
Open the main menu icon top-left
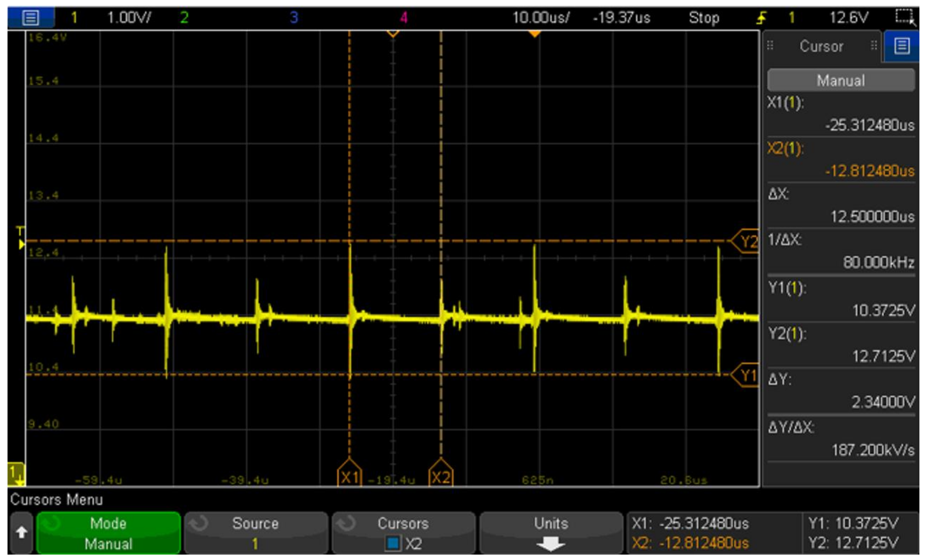30,18
